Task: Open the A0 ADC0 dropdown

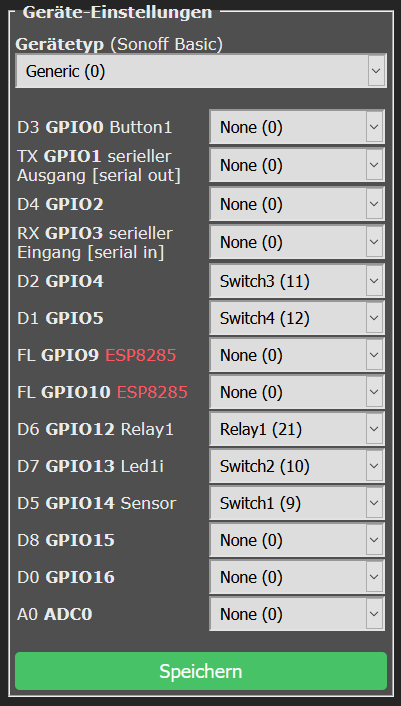Action: coord(297,614)
